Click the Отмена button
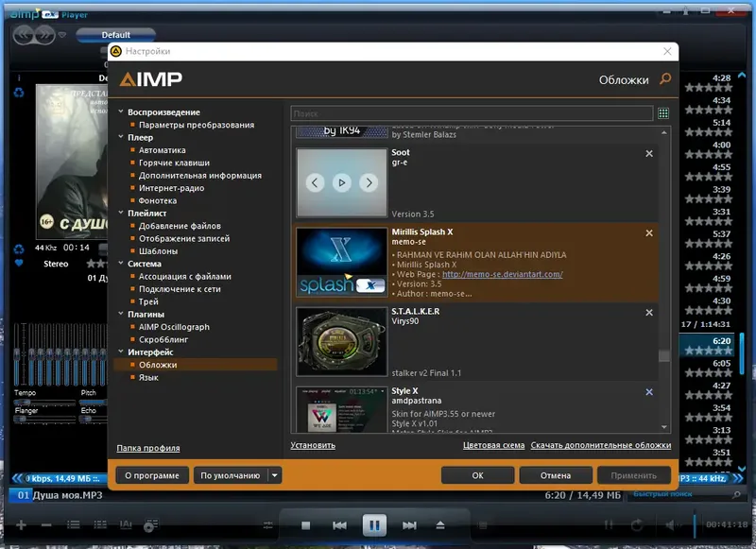The width and height of the screenshot is (756, 549). pos(556,475)
